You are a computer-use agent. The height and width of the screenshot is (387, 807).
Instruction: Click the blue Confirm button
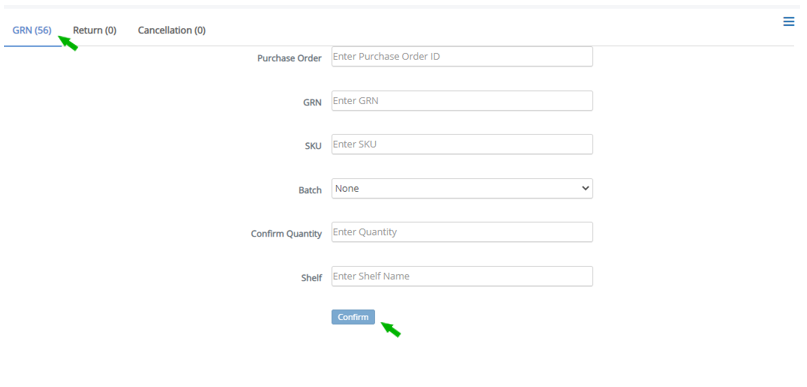(353, 317)
